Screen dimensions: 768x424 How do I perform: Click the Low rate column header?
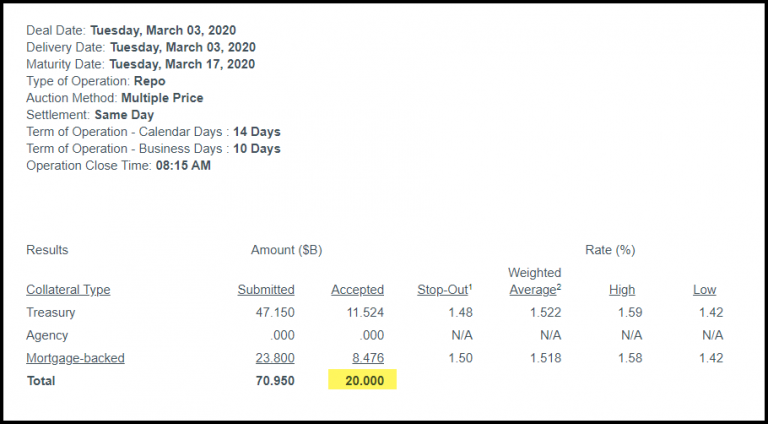point(704,290)
